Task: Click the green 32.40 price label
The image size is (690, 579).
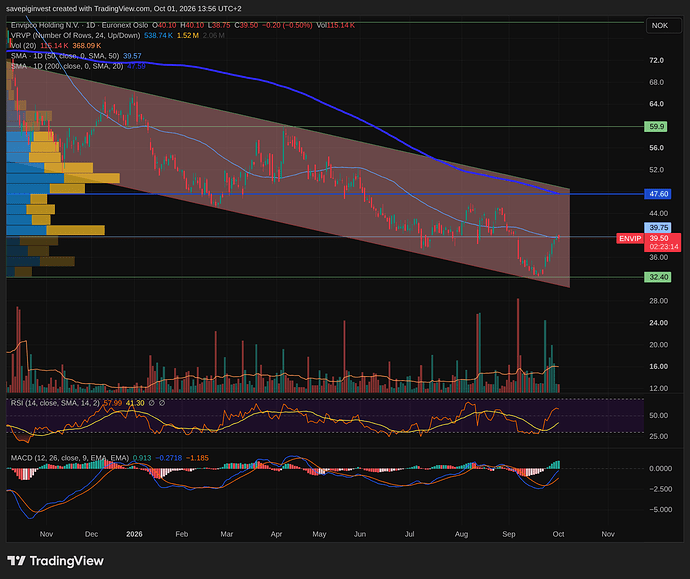Action: click(x=658, y=277)
